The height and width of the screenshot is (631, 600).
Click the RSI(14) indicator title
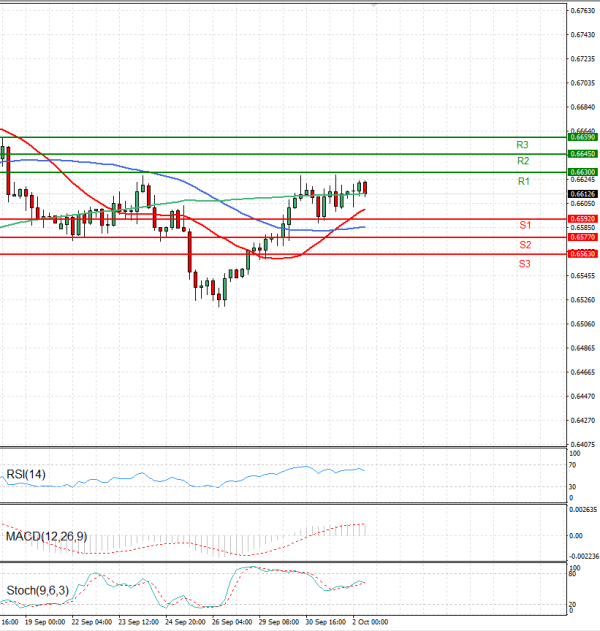click(27, 474)
